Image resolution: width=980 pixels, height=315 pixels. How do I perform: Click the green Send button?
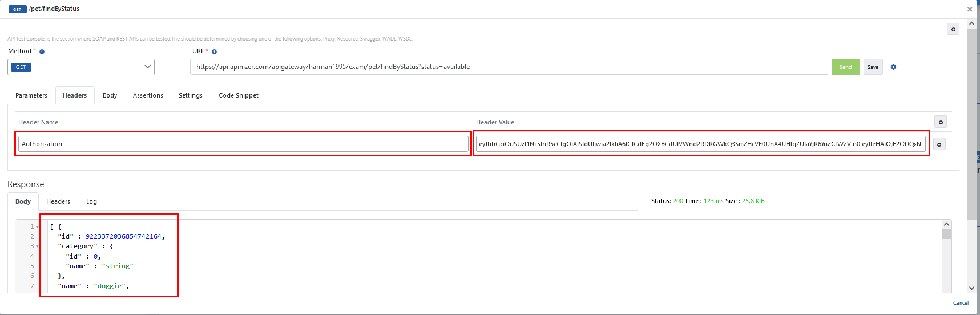[x=845, y=67]
